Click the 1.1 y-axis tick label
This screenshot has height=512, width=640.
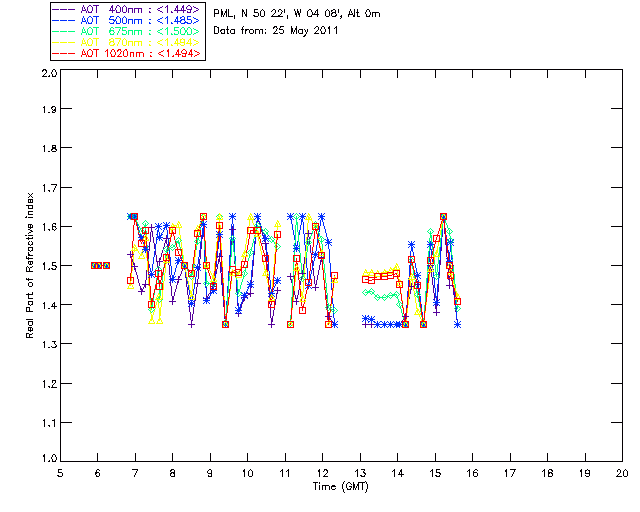[49, 423]
